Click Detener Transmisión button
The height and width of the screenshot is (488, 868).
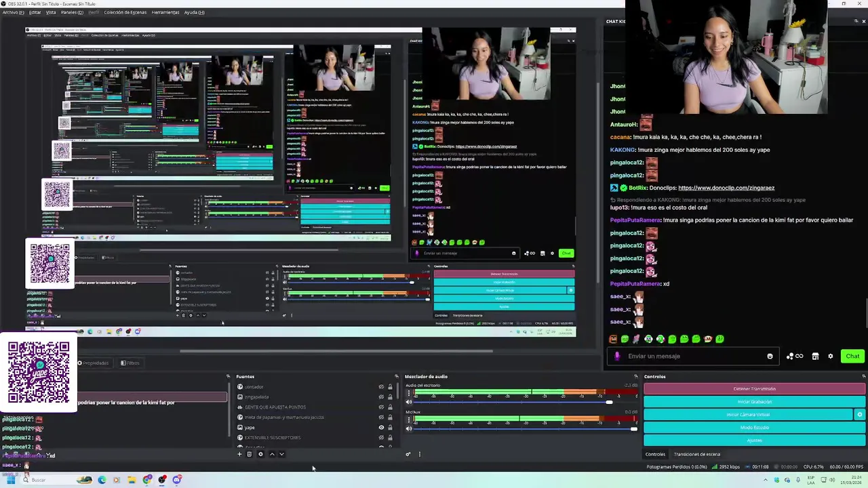tap(754, 389)
